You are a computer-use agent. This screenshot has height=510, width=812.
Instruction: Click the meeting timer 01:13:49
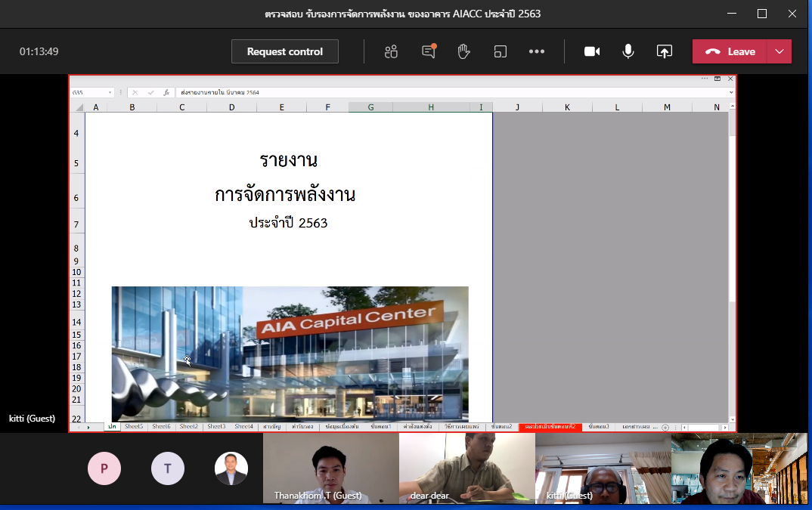tap(39, 52)
